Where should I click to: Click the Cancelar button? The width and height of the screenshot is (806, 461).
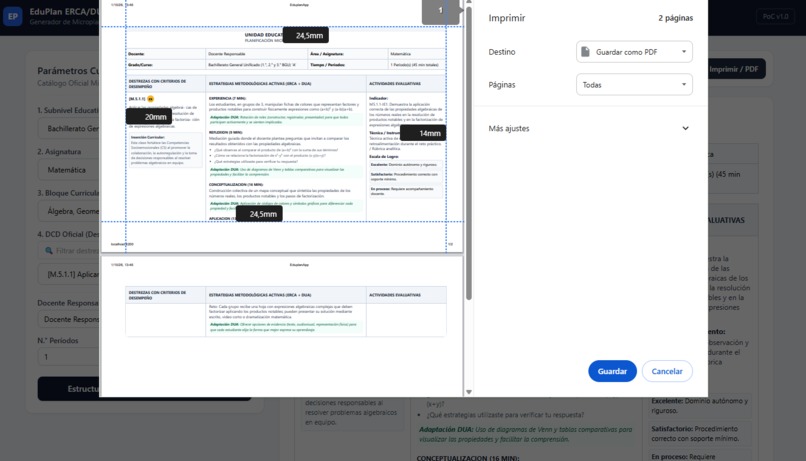click(x=667, y=371)
